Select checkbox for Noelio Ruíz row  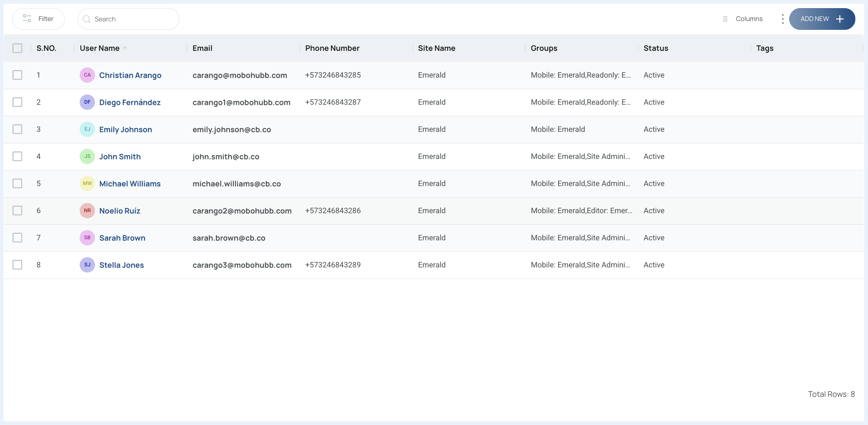17,210
